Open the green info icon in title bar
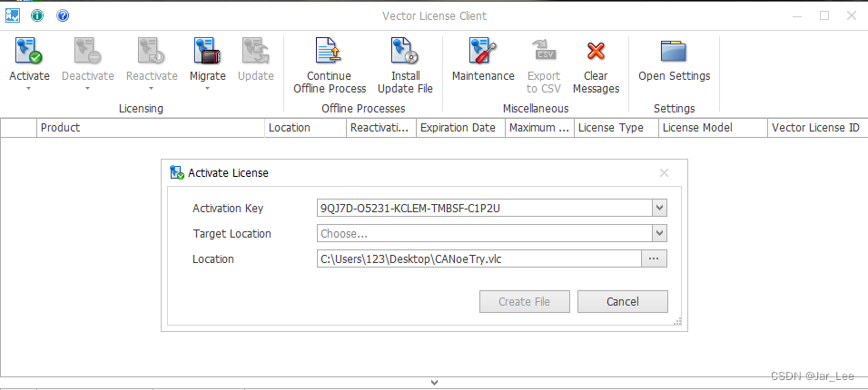The height and width of the screenshot is (390, 868). point(37,15)
